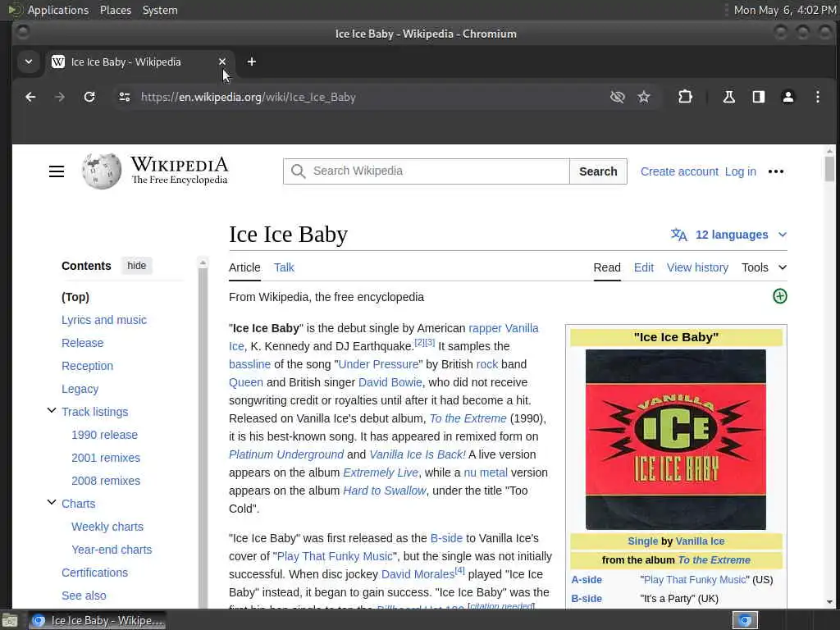The height and width of the screenshot is (630, 840).
Task: Go back using the browser back arrow
Action: [30, 97]
